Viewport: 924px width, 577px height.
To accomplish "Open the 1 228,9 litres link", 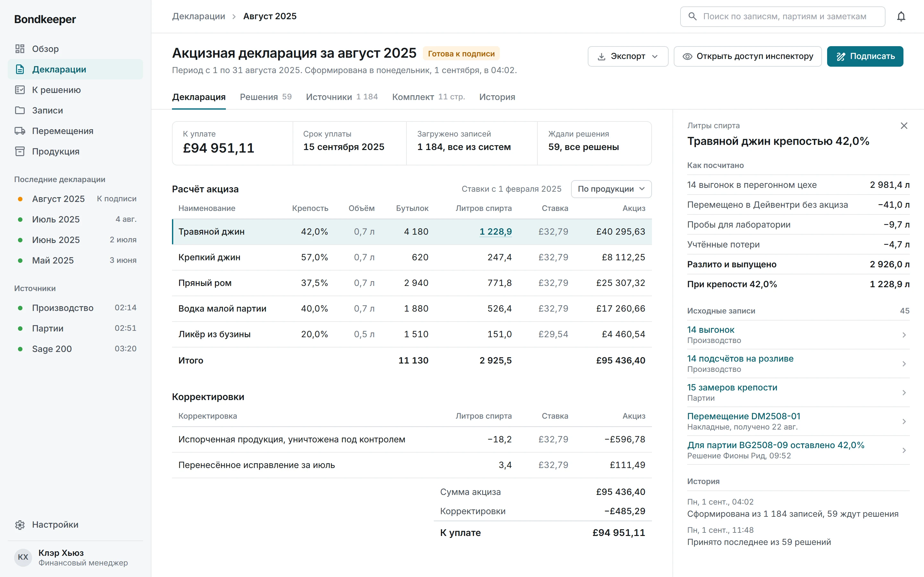I will 495,232.
